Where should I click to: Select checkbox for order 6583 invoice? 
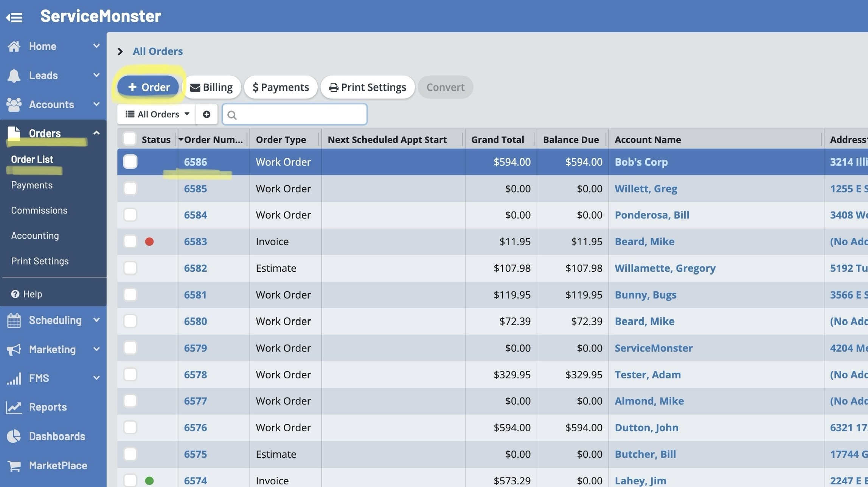coord(130,241)
